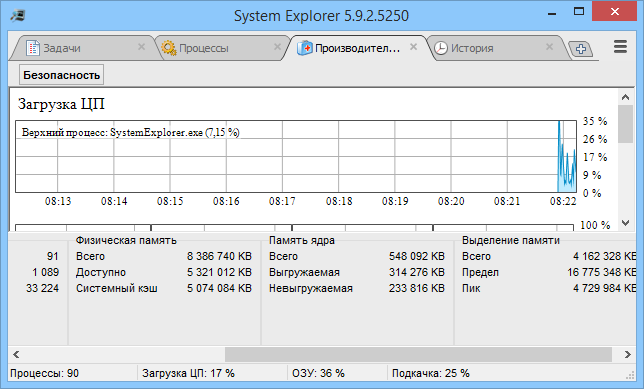Click the Задачи tab document icon

pos(33,48)
